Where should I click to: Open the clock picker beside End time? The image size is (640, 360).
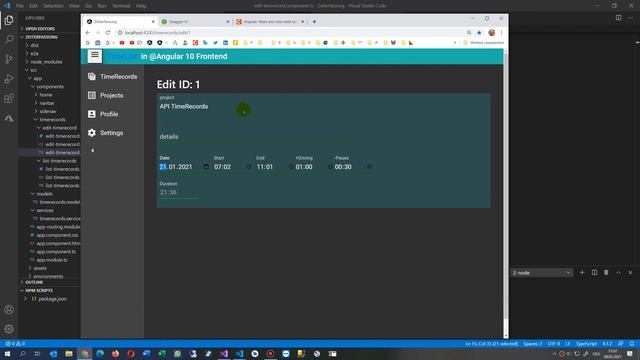pos(291,167)
